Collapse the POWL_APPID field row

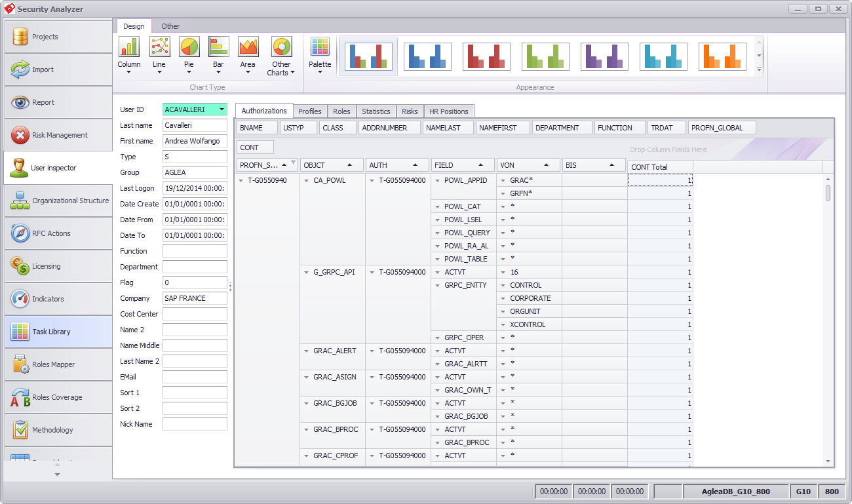coord(438,180)
